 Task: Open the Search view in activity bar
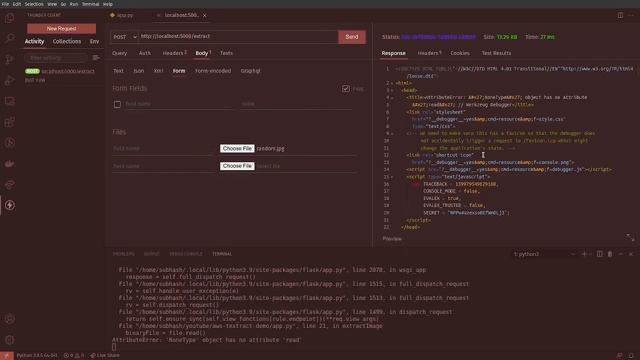coord(10,38)
